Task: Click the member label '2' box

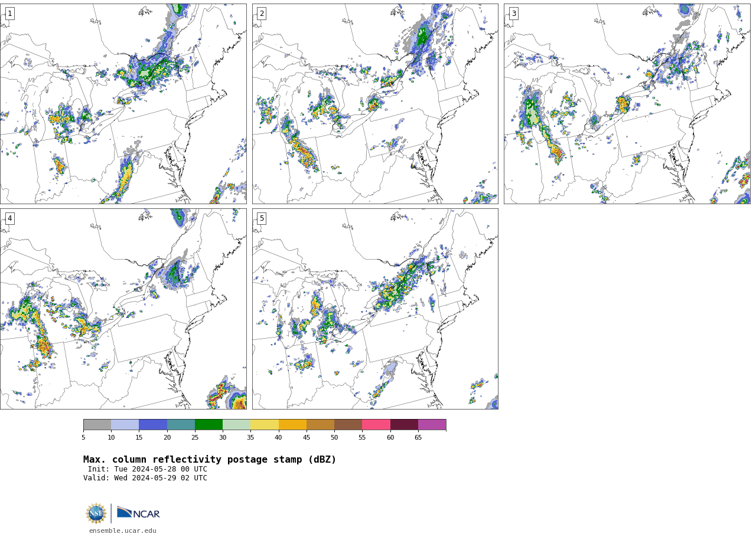Action: (262, 14)
